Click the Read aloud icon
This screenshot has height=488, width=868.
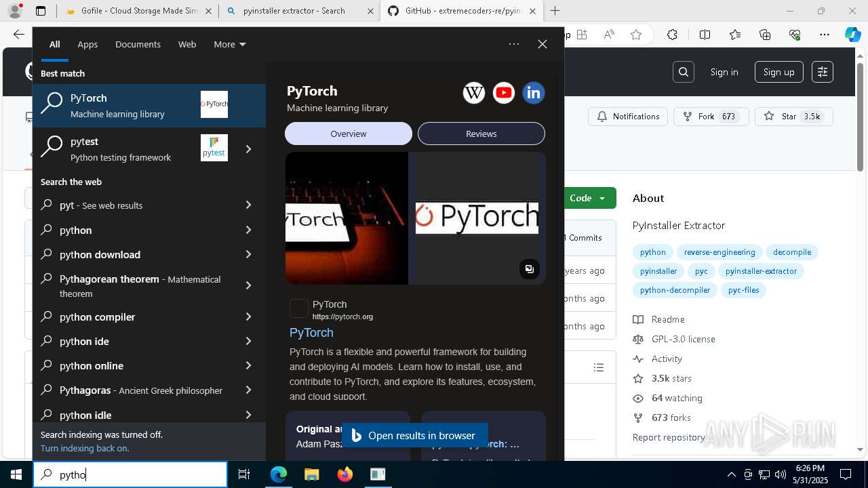609,35
